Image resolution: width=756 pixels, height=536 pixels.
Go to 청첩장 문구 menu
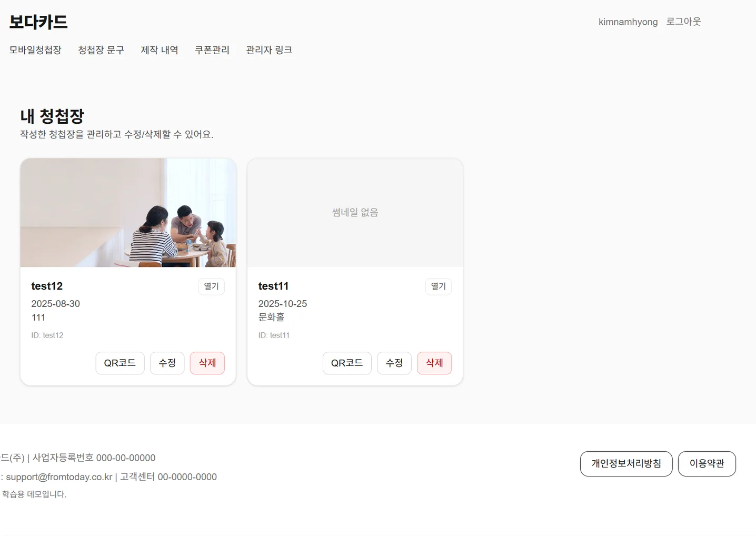pyautogui.click(x=101, y=50)
